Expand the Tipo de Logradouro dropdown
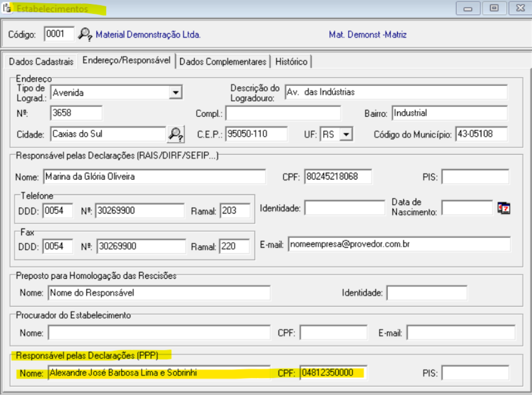The image size is (532, 395). 175,93
